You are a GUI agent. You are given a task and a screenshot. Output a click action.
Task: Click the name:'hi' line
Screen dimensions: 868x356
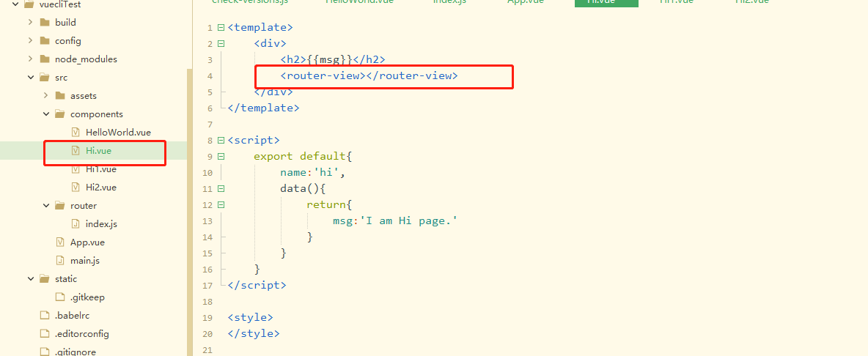[313, 172]
